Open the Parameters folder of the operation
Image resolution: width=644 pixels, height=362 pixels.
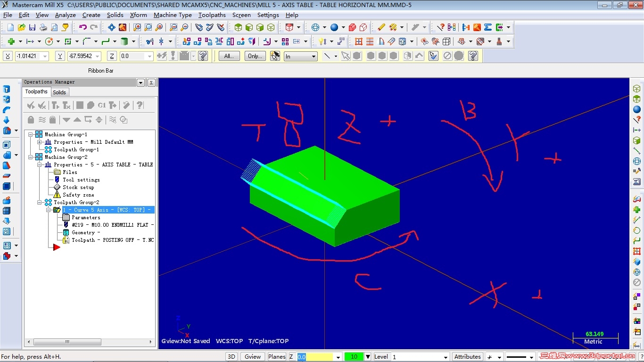pyautogui.click(x=86, y=217)
